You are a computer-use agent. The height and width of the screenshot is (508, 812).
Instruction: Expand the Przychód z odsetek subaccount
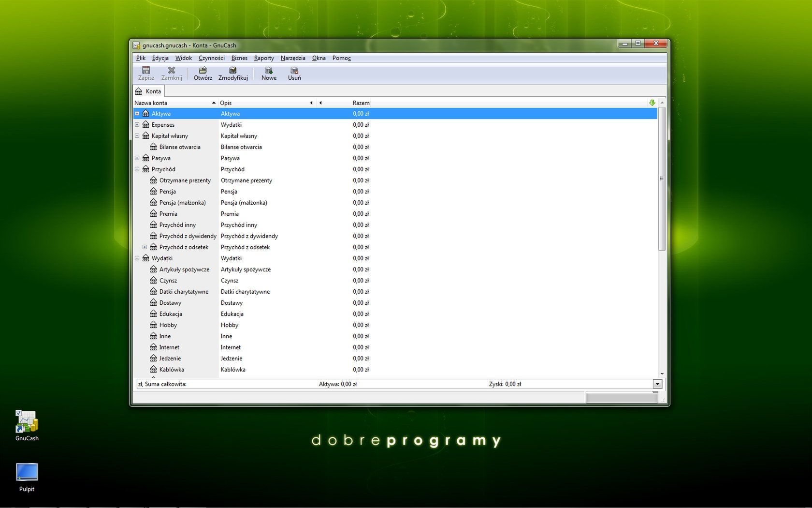click(x=145, y=247)
